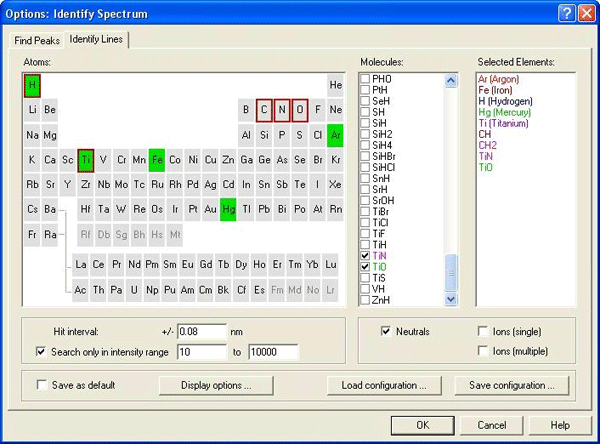Switch to the Find Peaks tab

(37, 41)
